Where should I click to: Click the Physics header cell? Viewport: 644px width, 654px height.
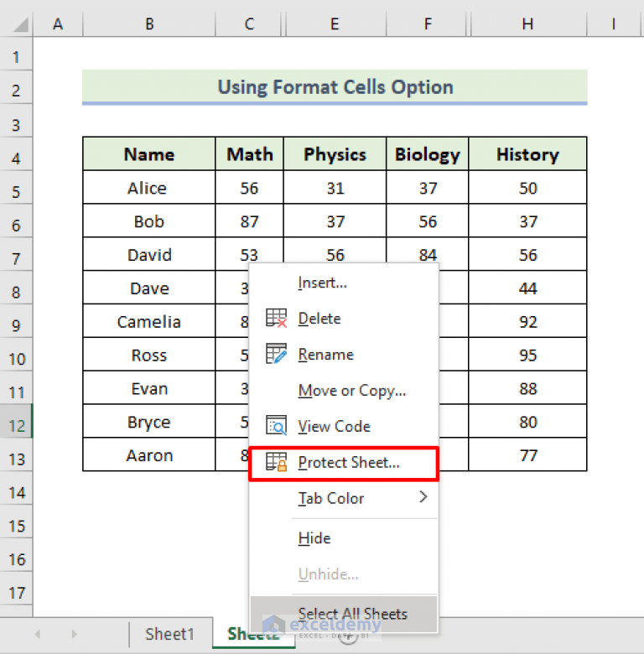point(335,154)
